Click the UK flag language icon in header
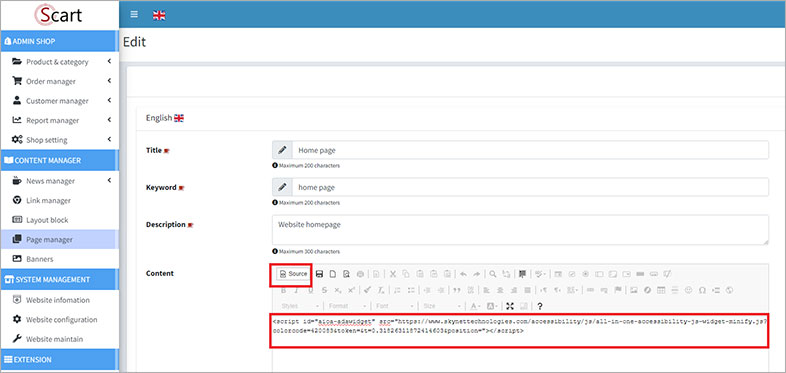 coord(159,15)
